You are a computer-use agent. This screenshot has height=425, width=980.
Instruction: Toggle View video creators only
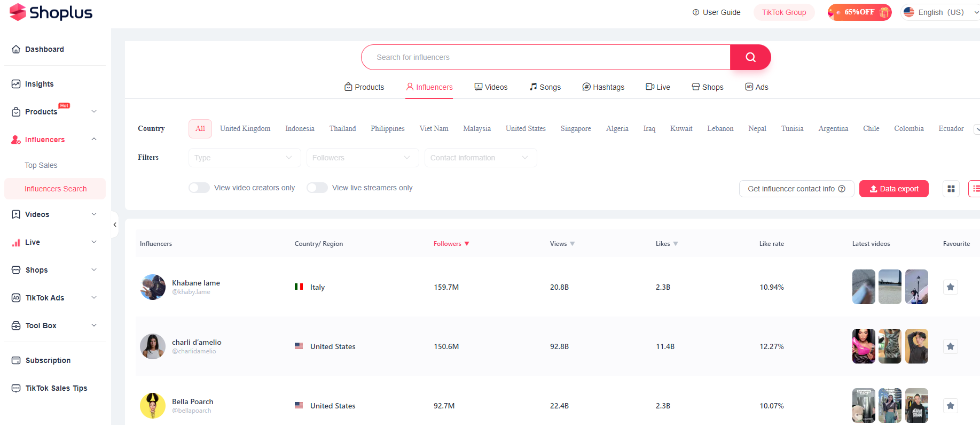click(x=199, y=188)
